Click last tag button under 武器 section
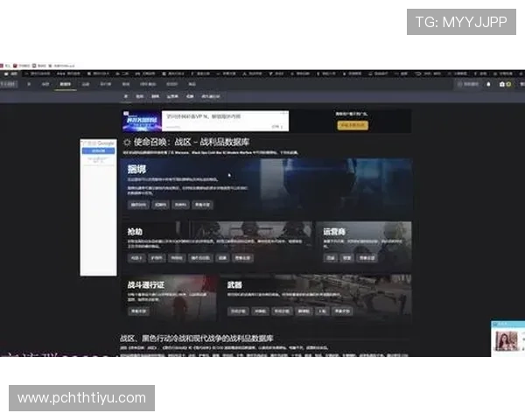 [x=342, y=311]
